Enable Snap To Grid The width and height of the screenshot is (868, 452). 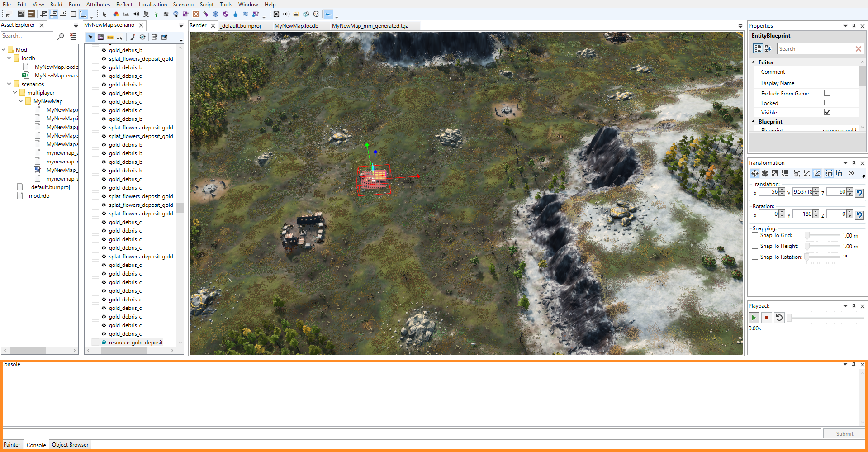tap(755, 235)
